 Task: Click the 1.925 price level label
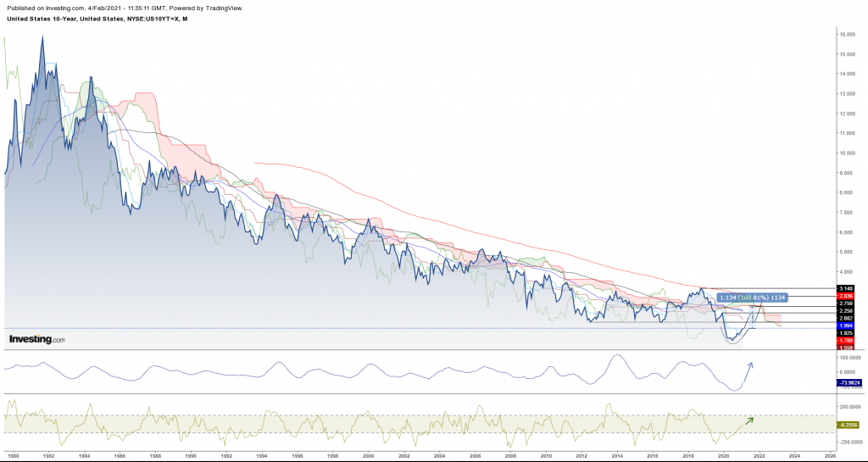click(846, 333)
